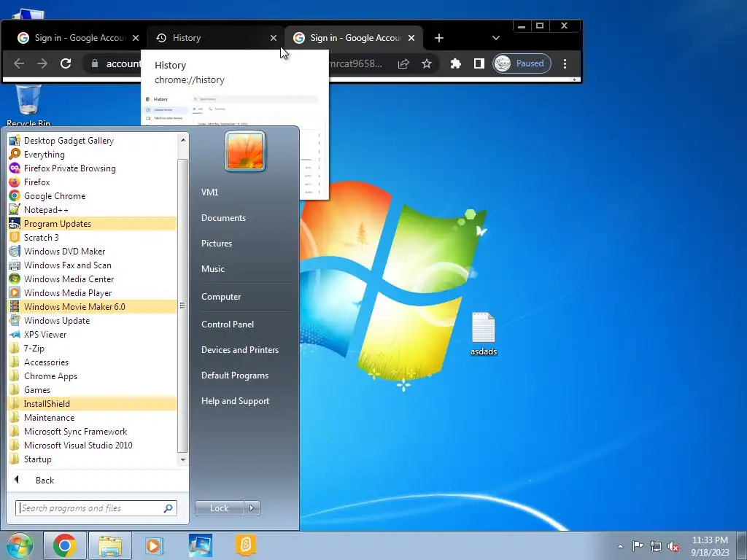Launch Firefox from the programs list
The height and width of the screenshot is (560, 747).
coord(93,182)
